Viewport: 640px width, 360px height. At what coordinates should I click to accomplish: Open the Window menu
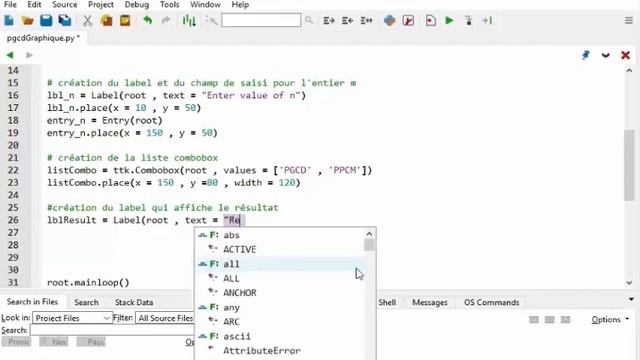click(205, 5)
